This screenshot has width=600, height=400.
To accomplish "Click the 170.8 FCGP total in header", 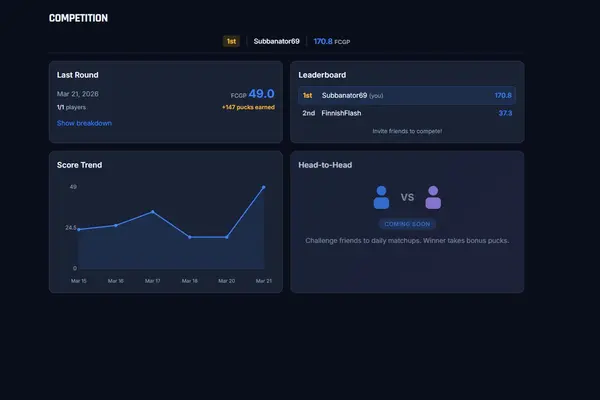I will 331,42.
